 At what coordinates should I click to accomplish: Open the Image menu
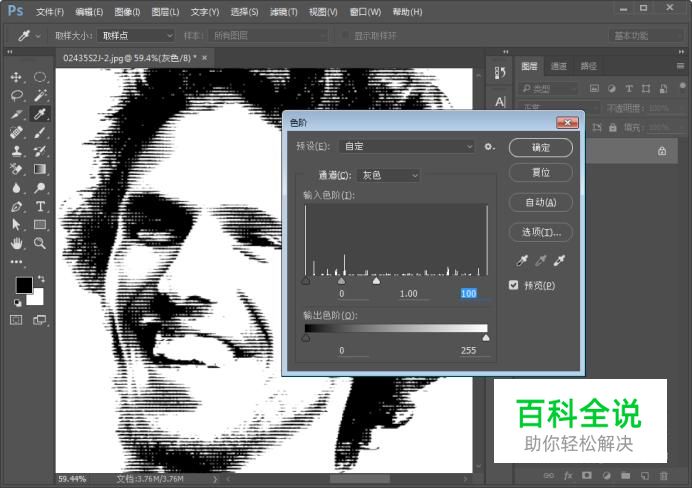click(x=127, y=12)
